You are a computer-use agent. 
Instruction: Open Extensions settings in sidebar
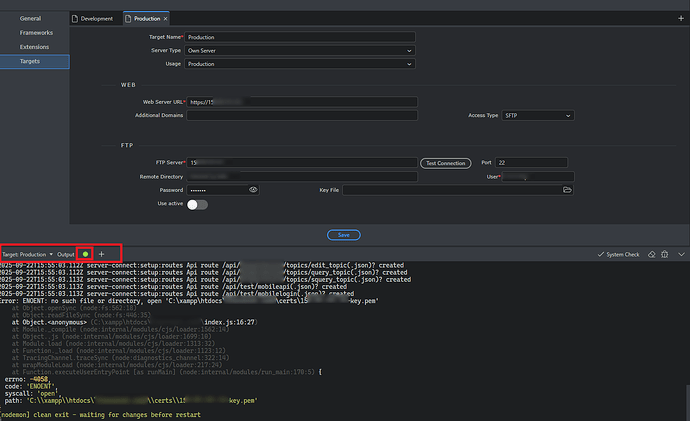(35, 47)
